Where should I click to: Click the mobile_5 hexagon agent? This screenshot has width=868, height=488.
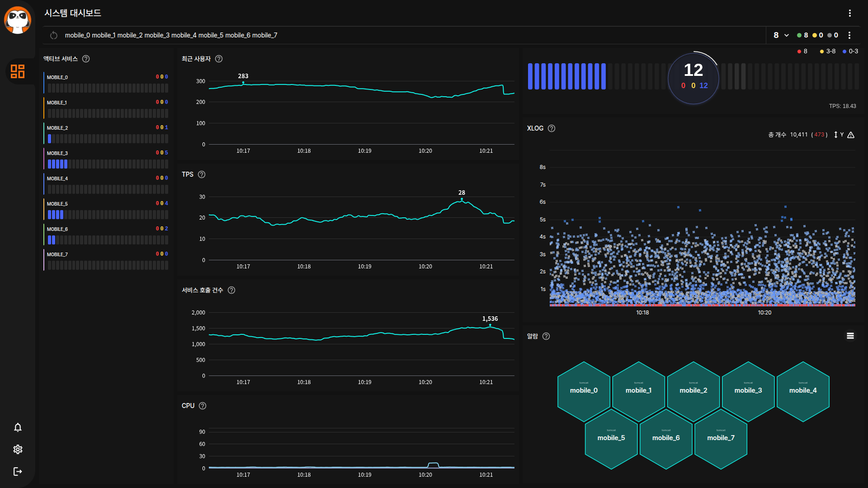coord(611,438)
